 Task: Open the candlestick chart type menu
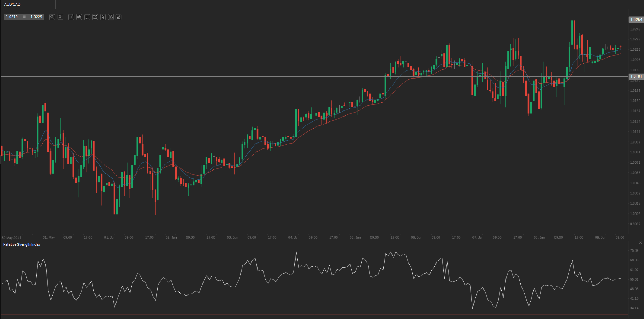point(79,17)
